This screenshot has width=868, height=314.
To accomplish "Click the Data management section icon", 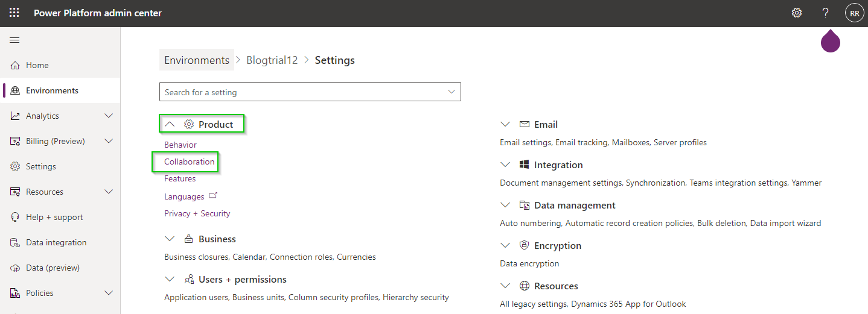I will pos(525,205).
